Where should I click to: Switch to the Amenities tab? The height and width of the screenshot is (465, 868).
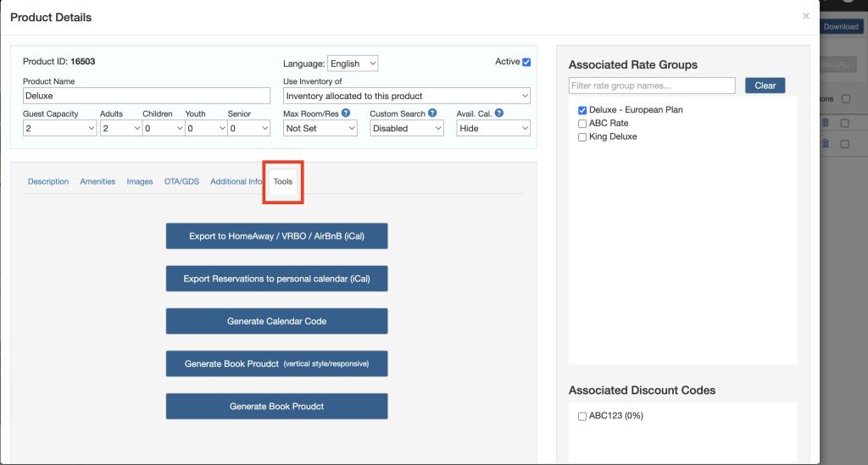coord(97,181)
